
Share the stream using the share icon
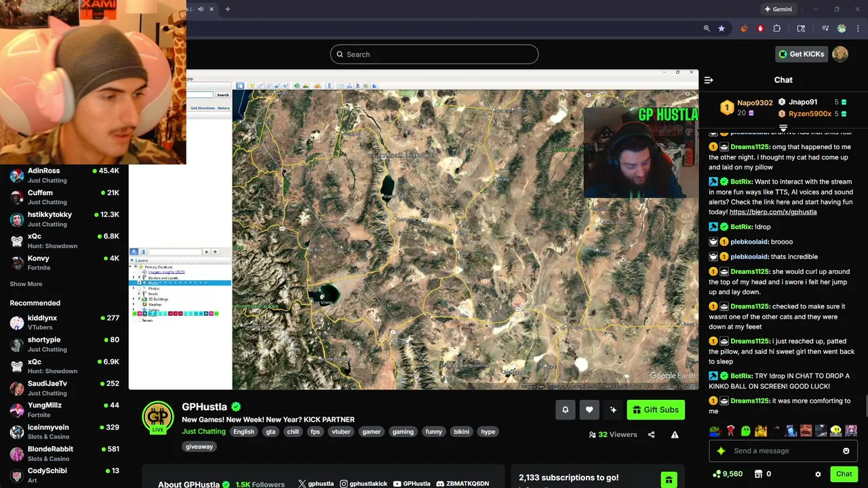pyautogui.click(x=651, y=434)
